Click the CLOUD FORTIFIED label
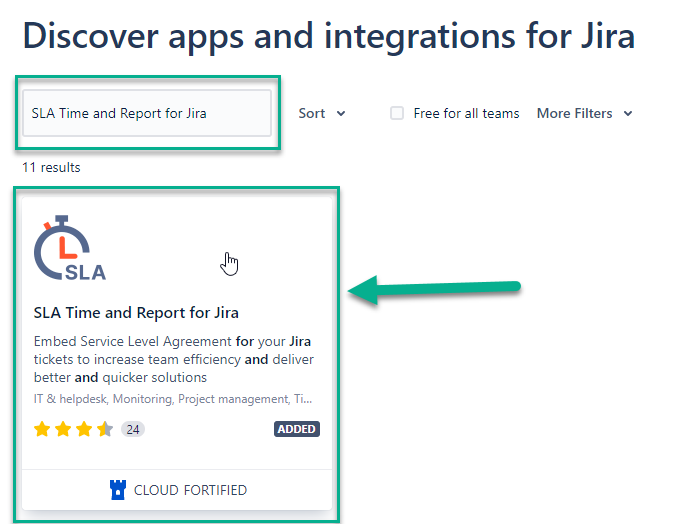Image resolution: width=678 pixels, height=524 pixels. pos(190,490)
